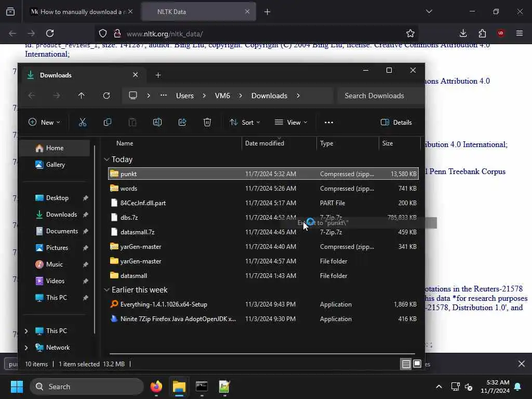Click the Search Downloads field

click(380, 96)
